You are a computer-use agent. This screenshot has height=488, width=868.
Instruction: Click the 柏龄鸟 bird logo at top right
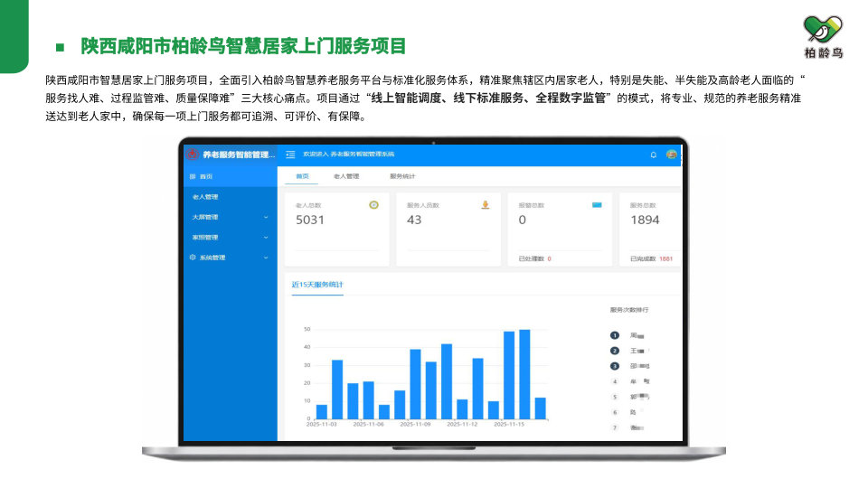(x=823, y=36)
